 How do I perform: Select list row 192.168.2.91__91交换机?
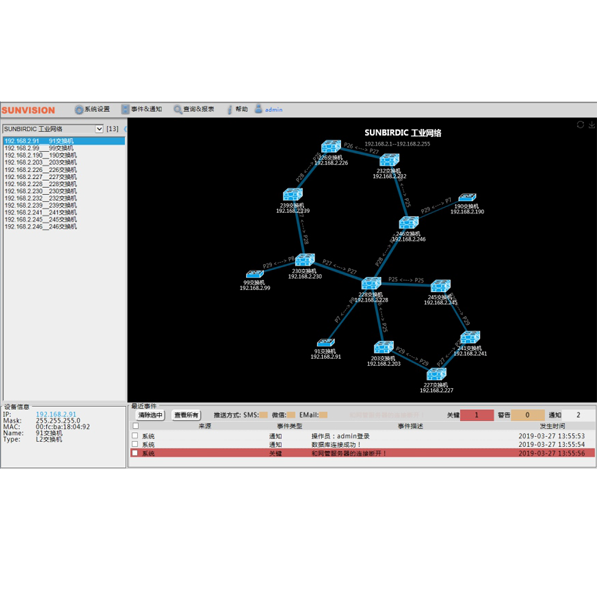coord(64,141)
